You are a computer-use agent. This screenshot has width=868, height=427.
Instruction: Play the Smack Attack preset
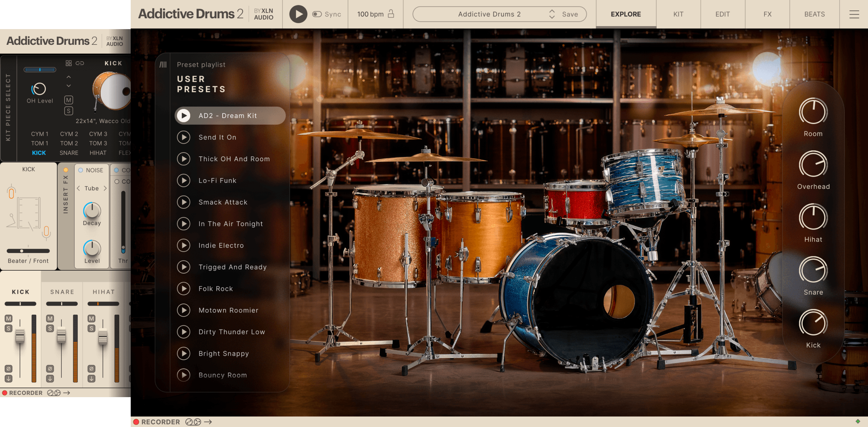pos(183,202)
